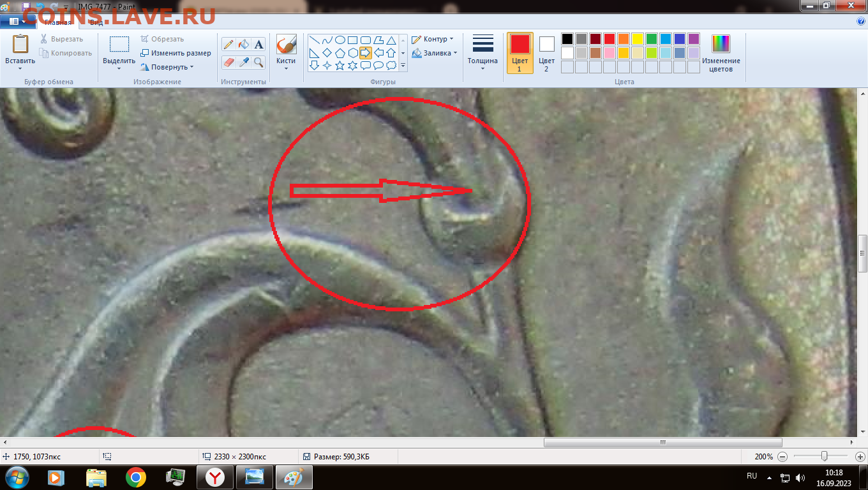Choose the Right arrow shape
The height and width of the screenshot is (490, 868).
click(366, 53)
